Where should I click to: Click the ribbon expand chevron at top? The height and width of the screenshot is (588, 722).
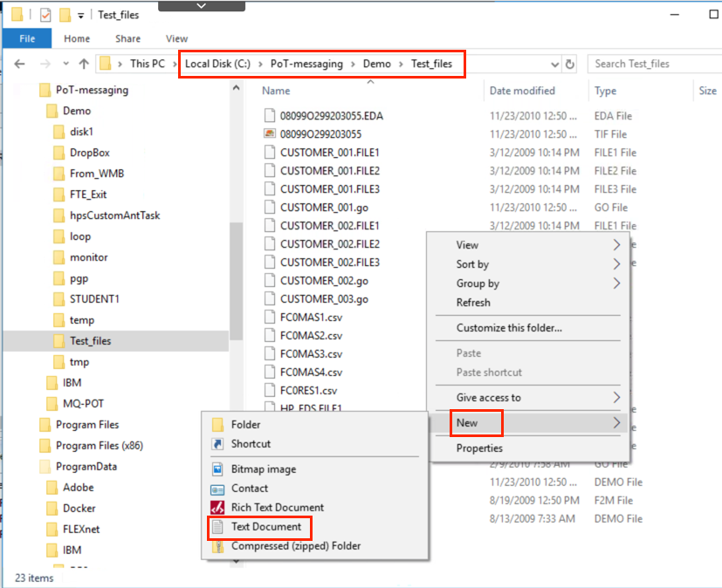(201, 5)
